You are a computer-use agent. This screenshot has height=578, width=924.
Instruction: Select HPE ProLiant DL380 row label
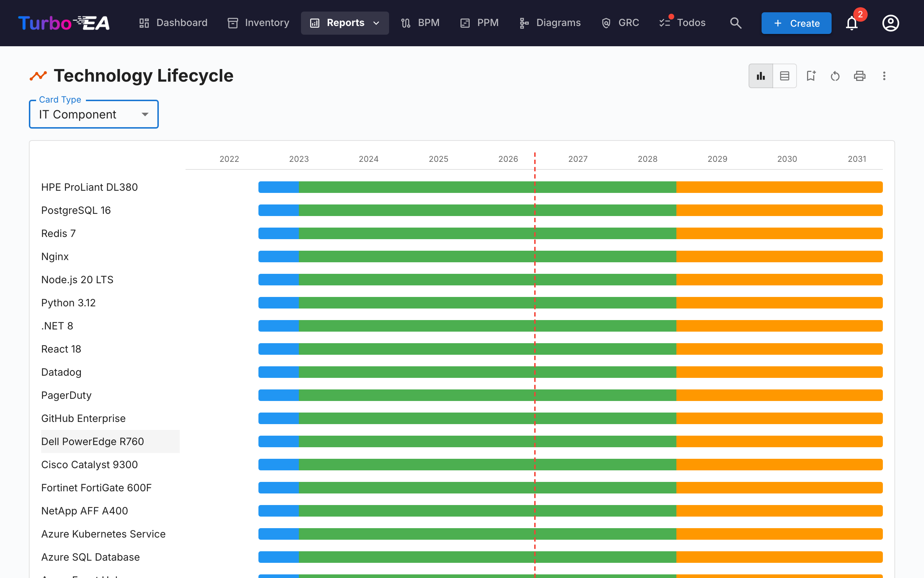(x=90, y=187)
